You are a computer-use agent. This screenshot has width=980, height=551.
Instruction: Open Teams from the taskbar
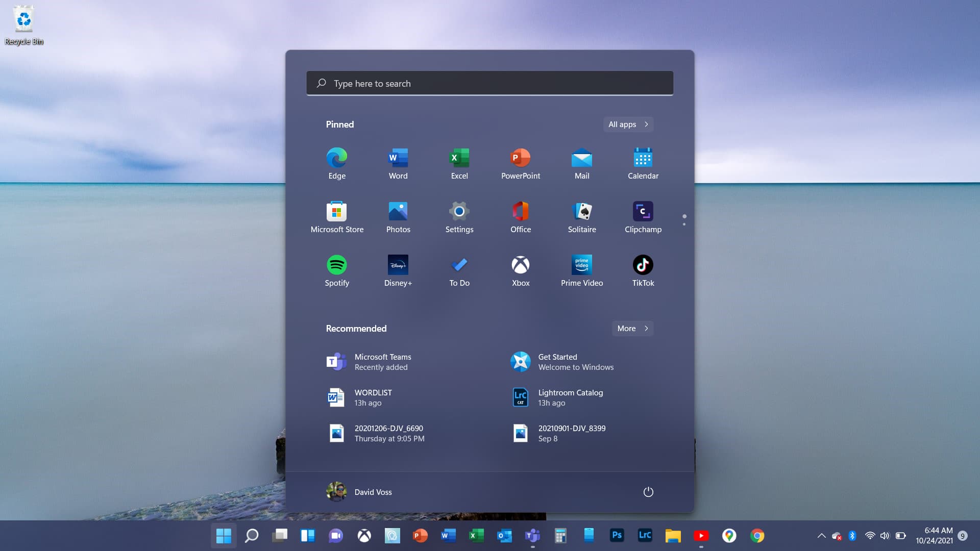532,536
